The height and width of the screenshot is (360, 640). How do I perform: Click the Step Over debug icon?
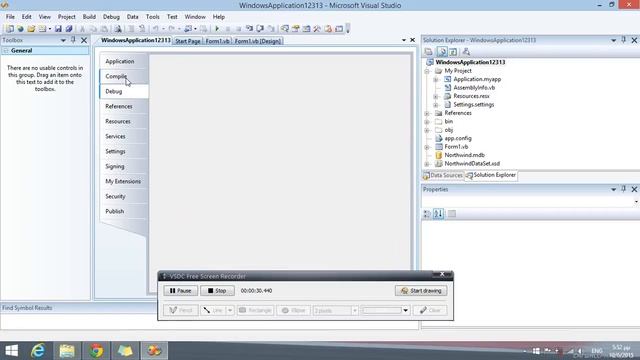pyautogui.click(x=260, y=29)
